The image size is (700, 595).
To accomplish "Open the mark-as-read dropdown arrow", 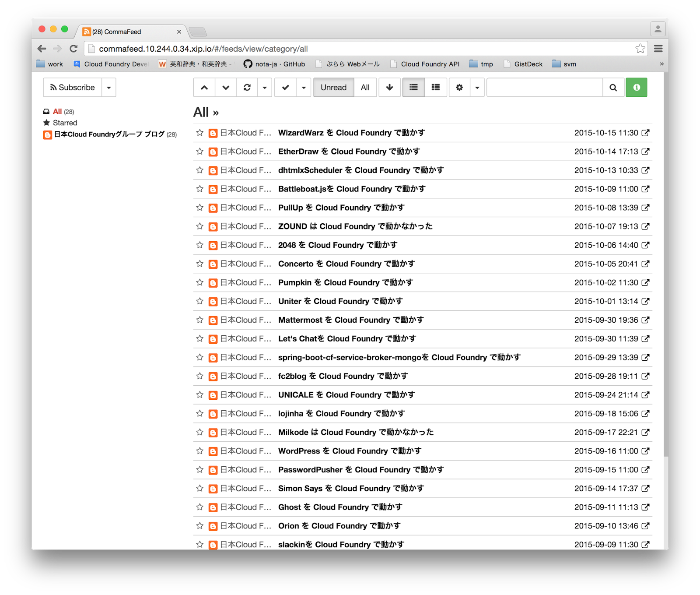I will point(304,88).
